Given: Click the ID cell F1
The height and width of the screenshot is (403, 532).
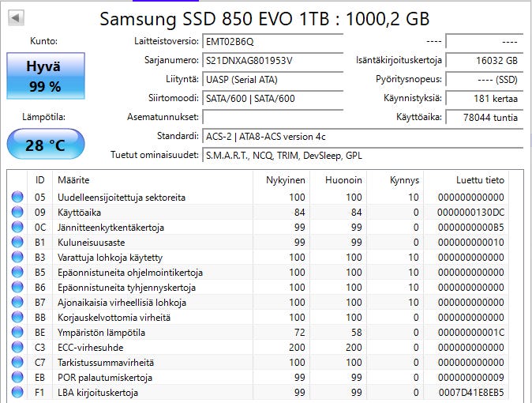Looking at the screenshot, I should coord(39,393).
